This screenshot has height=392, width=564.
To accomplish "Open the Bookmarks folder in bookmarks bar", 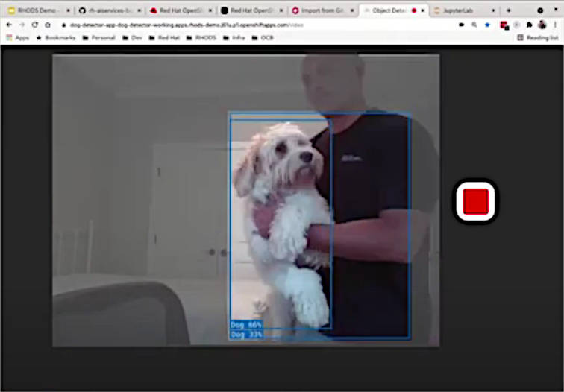I will (56, 38).
